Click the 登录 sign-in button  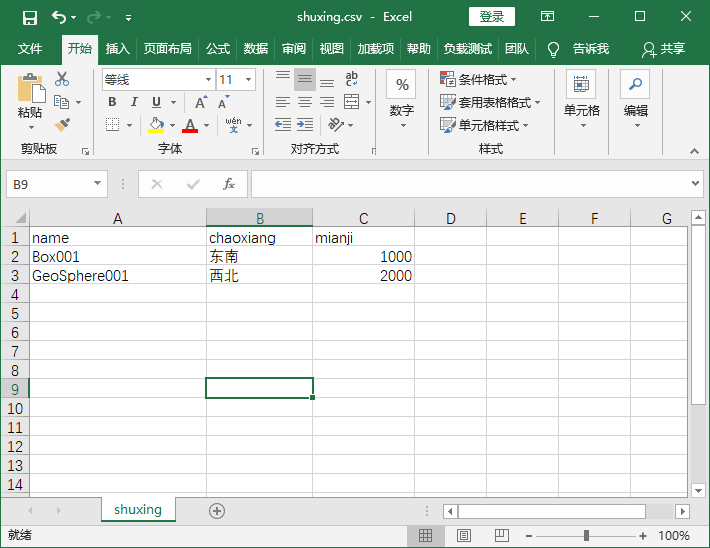pos(492,17)
